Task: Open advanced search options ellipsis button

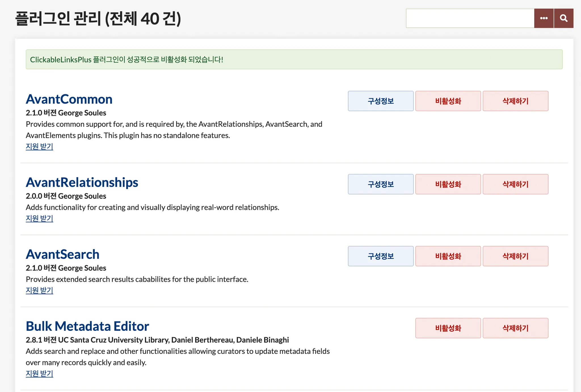Action: pos(544,18)
